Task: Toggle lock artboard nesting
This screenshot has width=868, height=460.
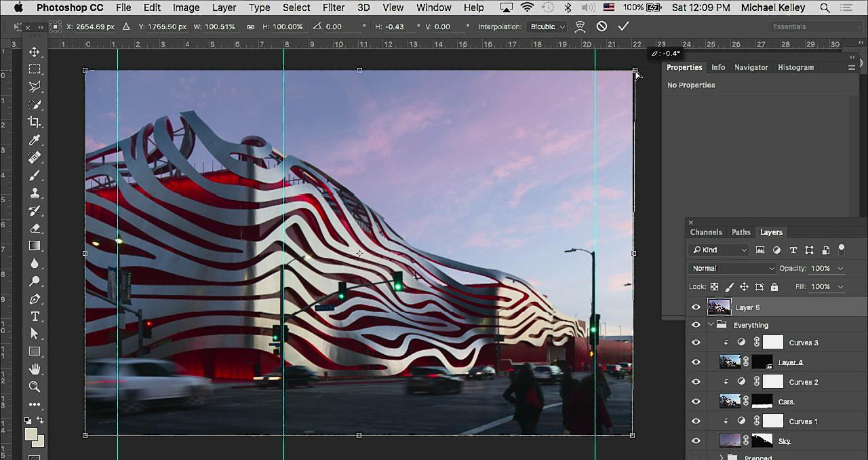Action: click(x=759, y=287)
